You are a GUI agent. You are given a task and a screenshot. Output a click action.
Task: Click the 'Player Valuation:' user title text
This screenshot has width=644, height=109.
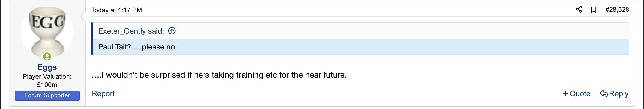click(47, 76)
